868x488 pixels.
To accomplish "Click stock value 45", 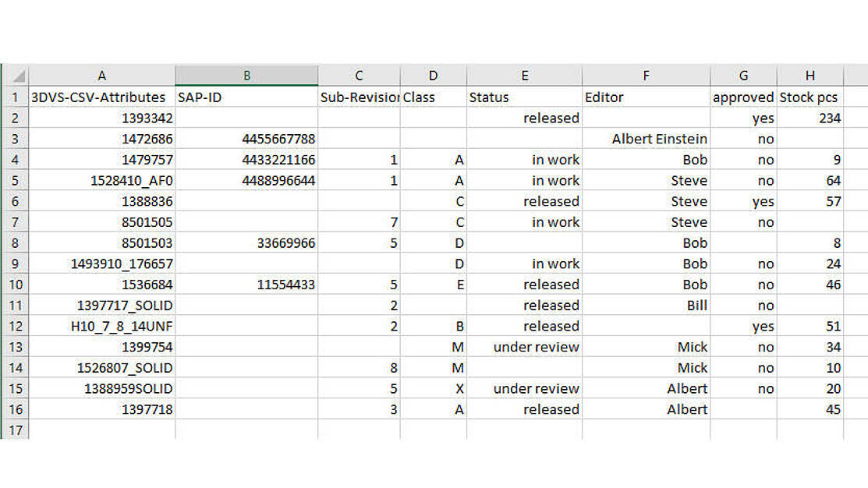I will [x=810, y=409].
